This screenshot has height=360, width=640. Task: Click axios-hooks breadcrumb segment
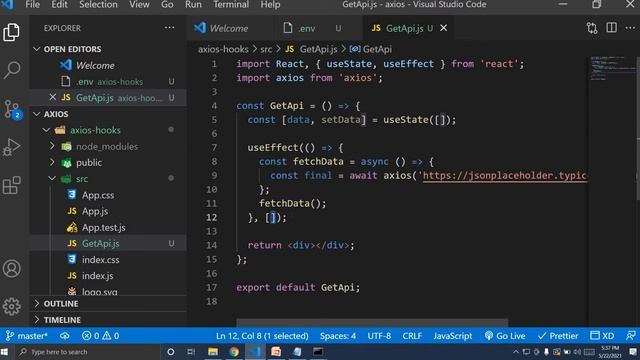click(x=223, y=49)
